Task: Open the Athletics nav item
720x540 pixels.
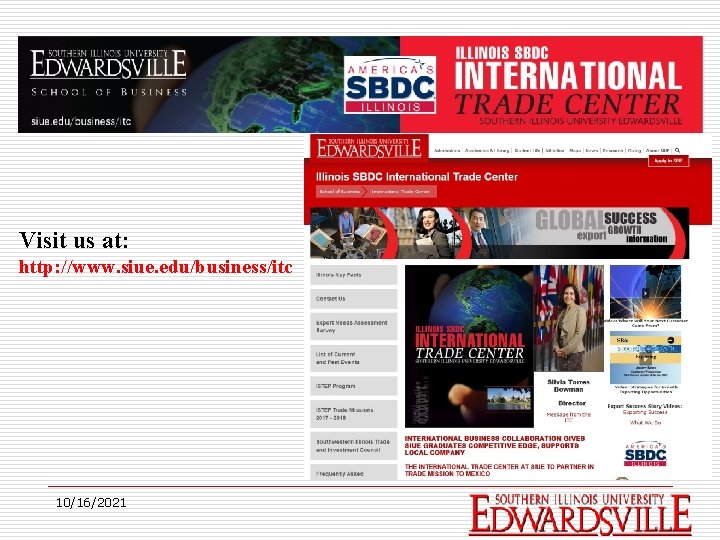Action: coord(555,151)
